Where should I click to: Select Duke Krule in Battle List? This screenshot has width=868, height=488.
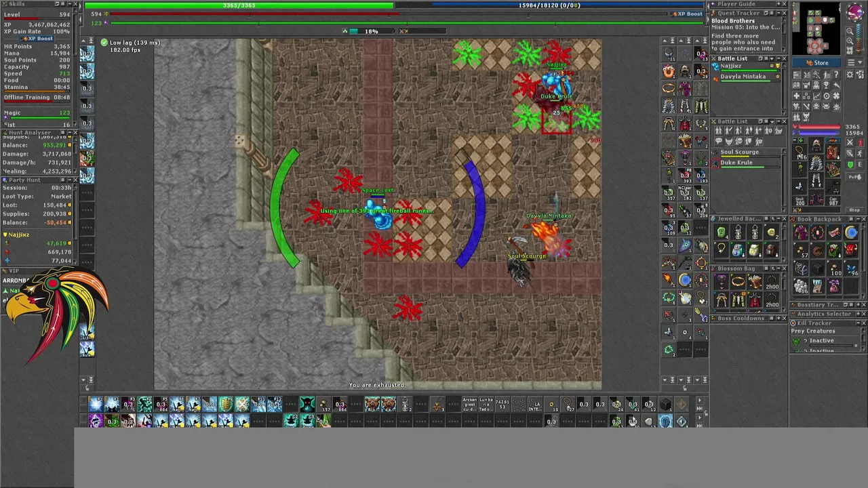click(x=746, y=163)
